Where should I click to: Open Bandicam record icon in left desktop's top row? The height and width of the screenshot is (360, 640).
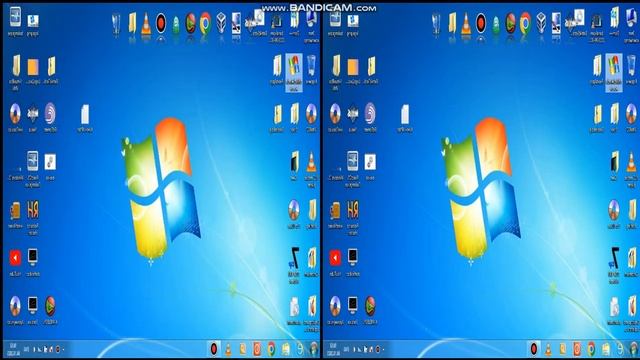click(x=161, y=24)
